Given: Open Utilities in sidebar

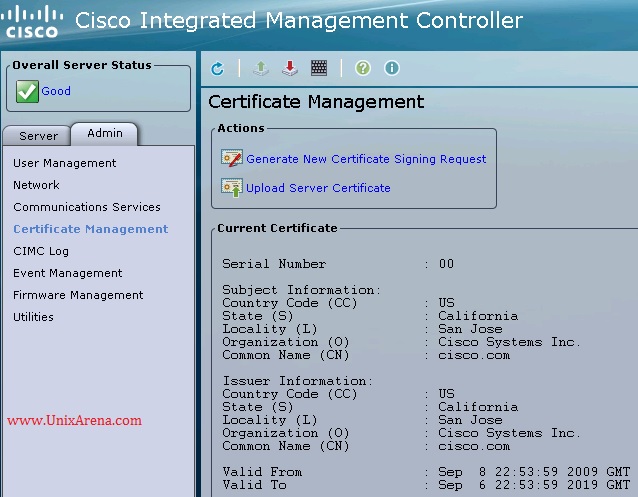Looking at the screenshot, I should point(33,317).
